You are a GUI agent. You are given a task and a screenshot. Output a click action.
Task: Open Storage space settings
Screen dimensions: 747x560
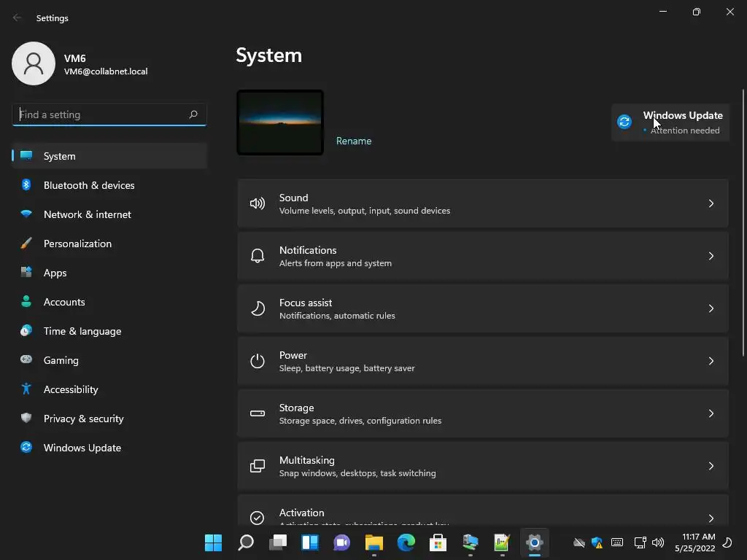(x=483, y=413)
